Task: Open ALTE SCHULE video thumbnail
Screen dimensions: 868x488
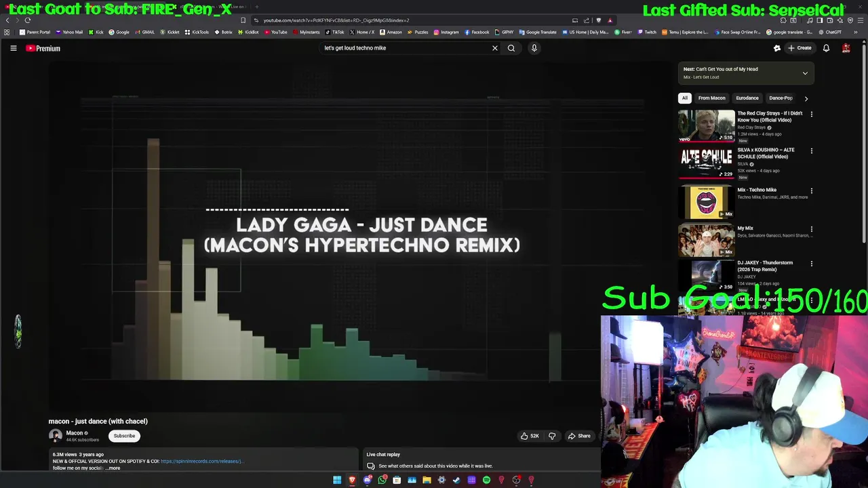Action: pos(706,163)
